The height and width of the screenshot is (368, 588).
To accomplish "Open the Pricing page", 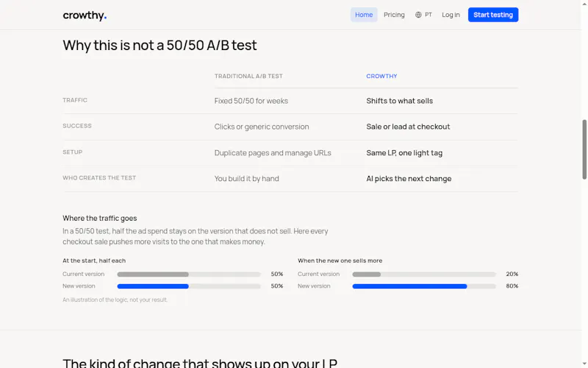I will click(394, 15).
